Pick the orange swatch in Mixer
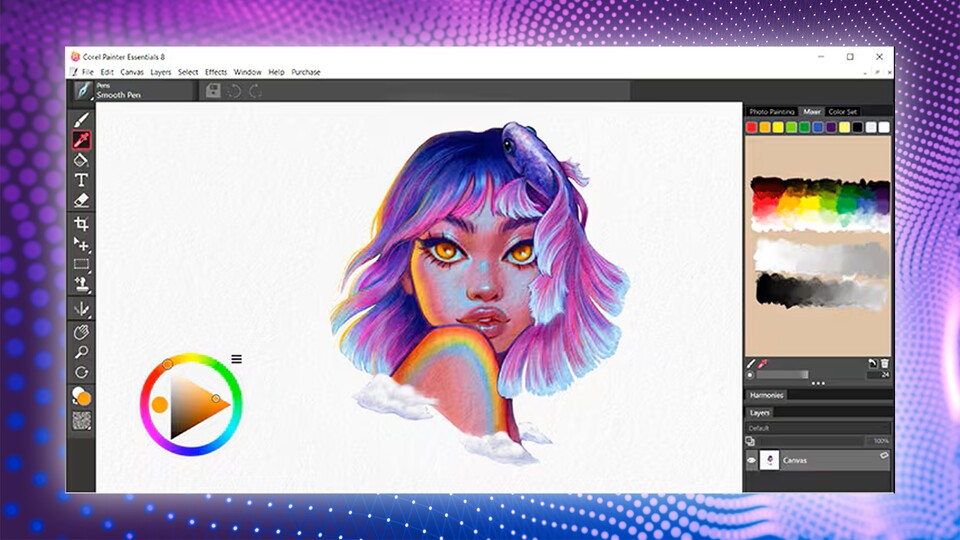 (x=765, y=127)
